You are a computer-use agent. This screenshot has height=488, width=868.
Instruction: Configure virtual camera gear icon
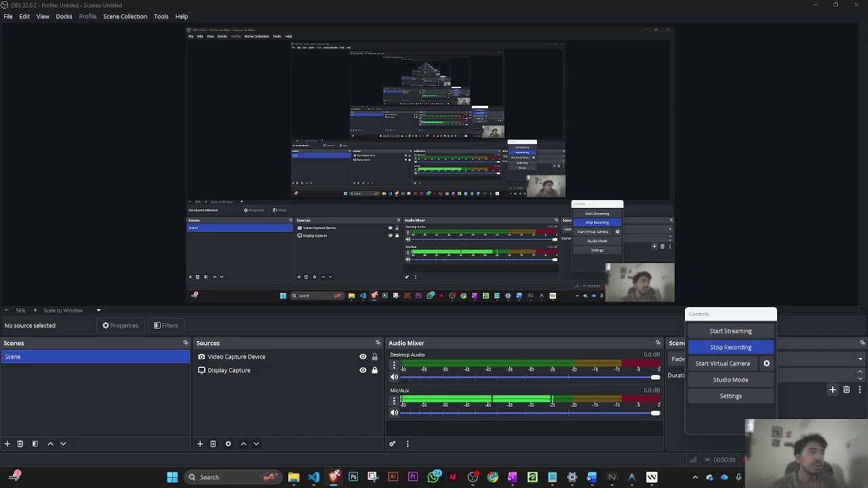(x=767, y=363)
